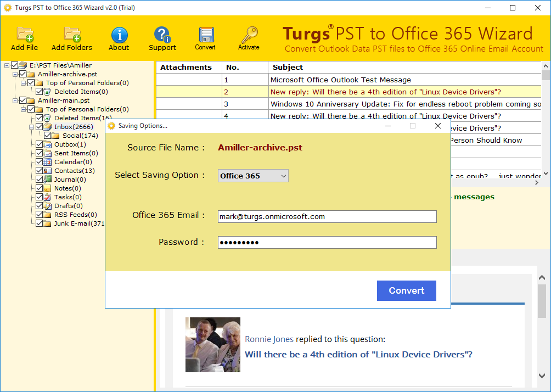Click the Convert floppy disk toolbar icon
The height and width of the screenshot is (392, 551).
tap(206, 35)
